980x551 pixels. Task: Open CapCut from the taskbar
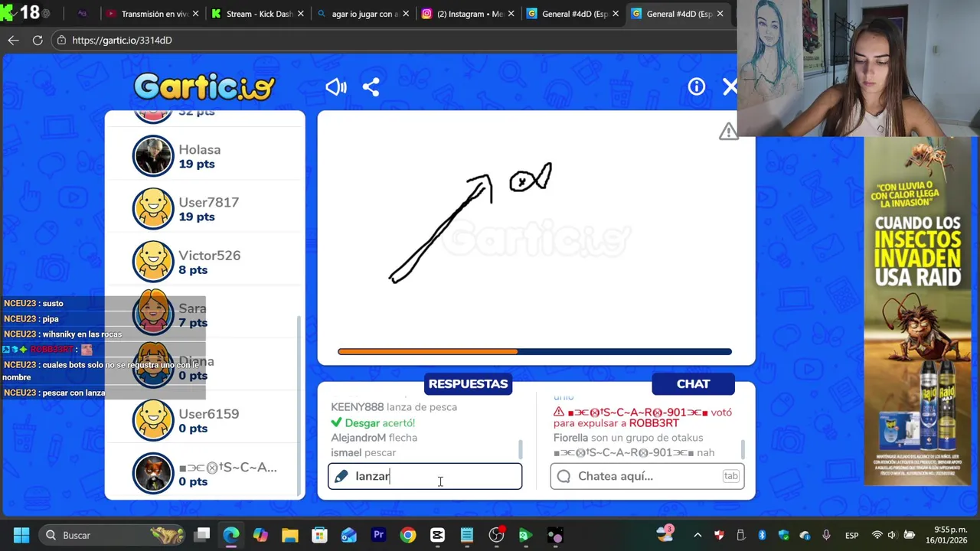click(437, 535)
